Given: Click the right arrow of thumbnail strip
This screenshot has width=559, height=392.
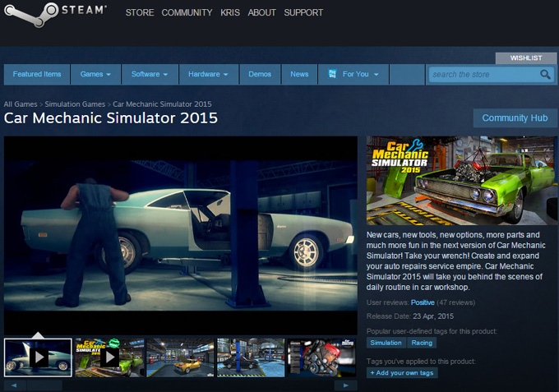Looking at the screenshot, I should pos(345,385).
